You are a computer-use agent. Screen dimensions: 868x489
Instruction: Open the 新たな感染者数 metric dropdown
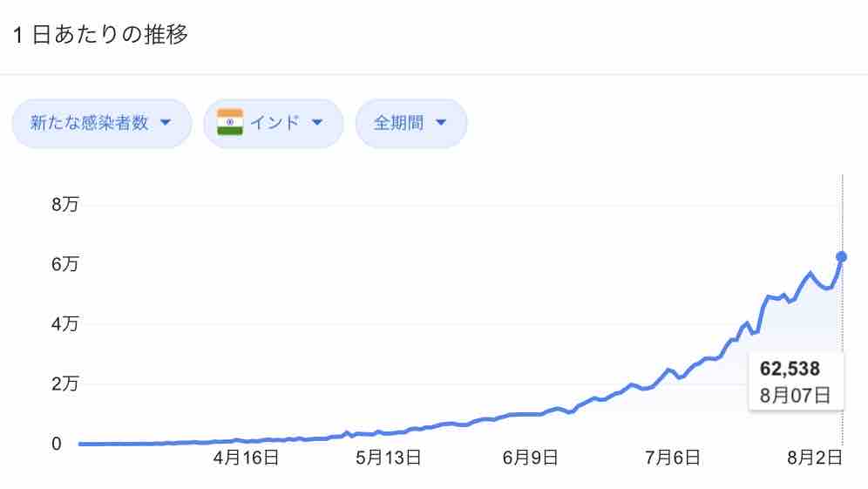(x=102, y=122)
